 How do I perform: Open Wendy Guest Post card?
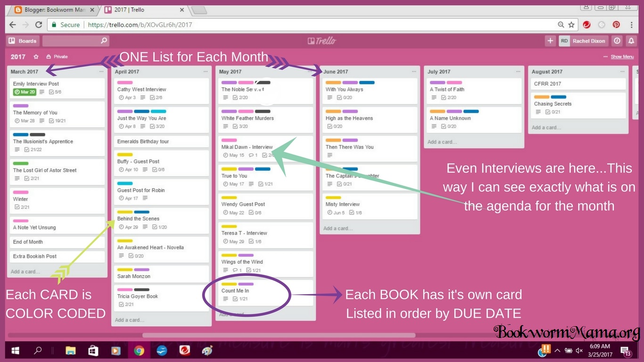point(266,206)
